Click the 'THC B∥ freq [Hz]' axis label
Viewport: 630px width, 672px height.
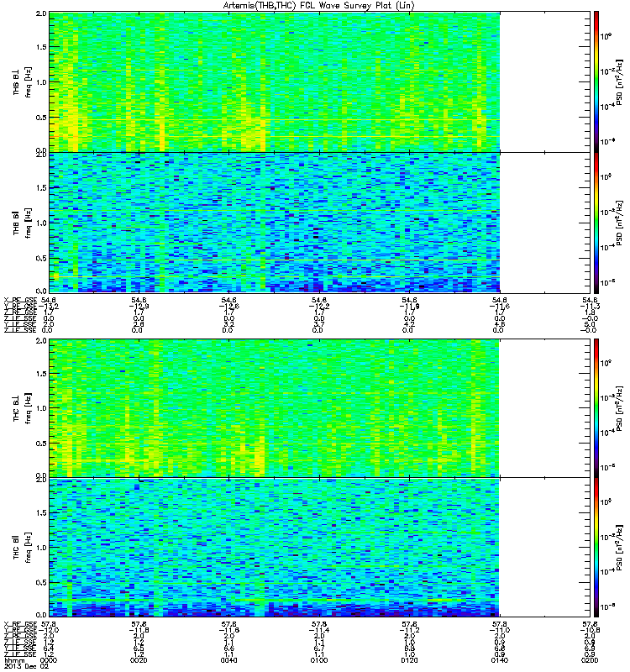[23, 548]
